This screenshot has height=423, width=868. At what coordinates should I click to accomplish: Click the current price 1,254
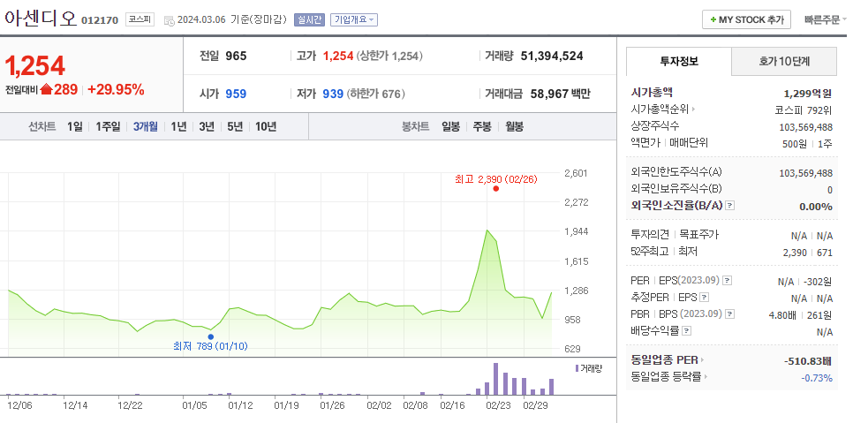tap(34, 66)
